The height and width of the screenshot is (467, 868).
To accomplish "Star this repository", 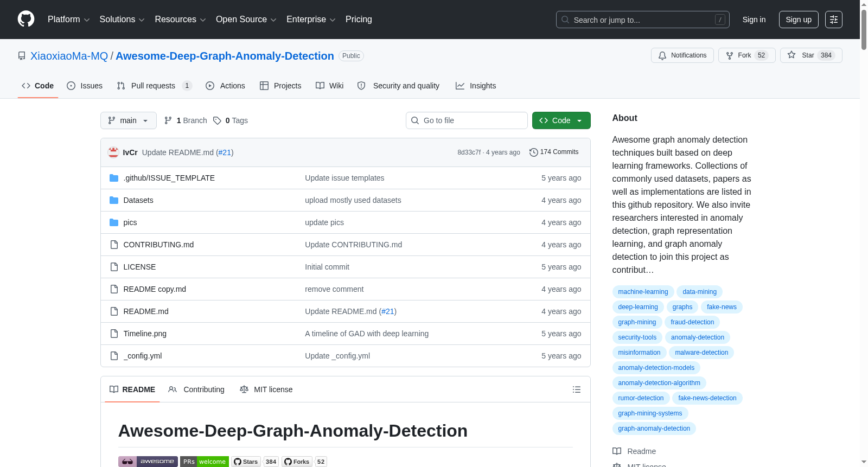I will point(810,55).
